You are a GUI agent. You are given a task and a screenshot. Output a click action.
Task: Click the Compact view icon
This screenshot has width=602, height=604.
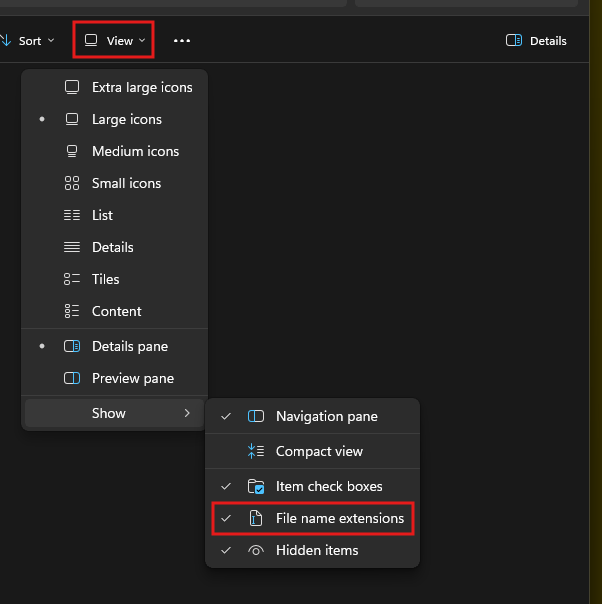click(x=256, y=451)
